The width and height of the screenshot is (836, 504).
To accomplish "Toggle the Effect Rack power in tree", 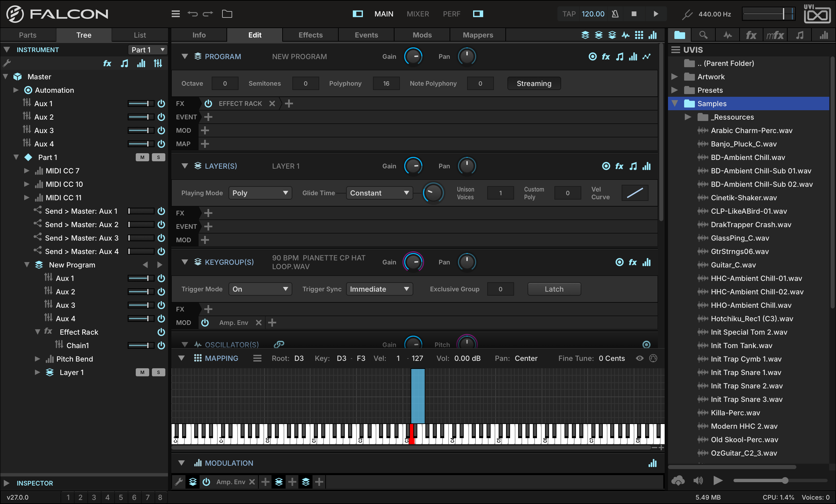I will pos(161,332).
